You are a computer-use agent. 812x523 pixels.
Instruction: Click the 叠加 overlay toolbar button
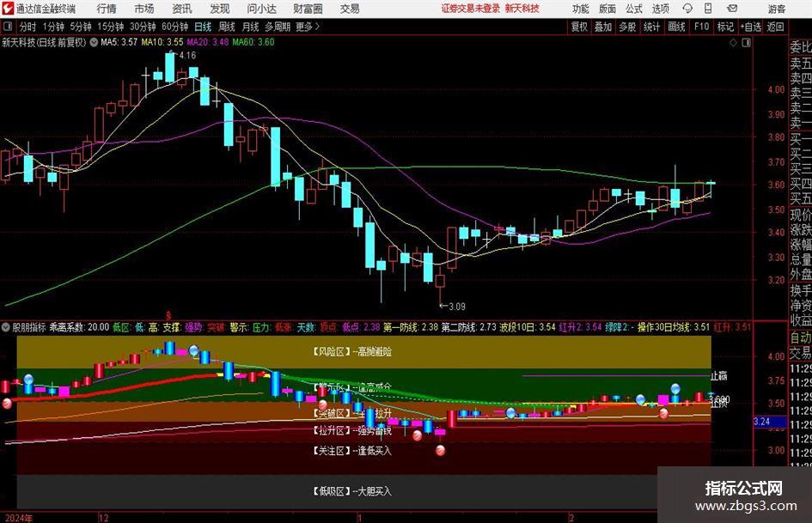coord(603,27)
